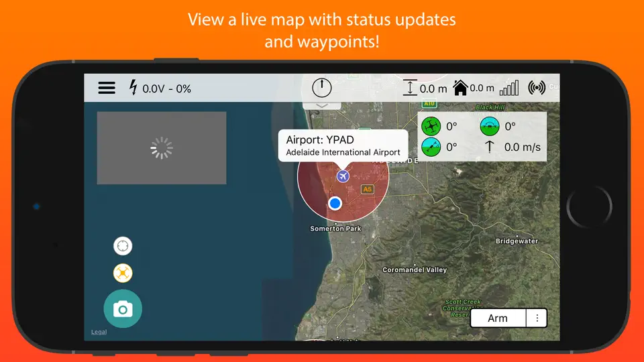
Task: Center map on the drone
Action: pyautogui.click(x=123, y=273)
